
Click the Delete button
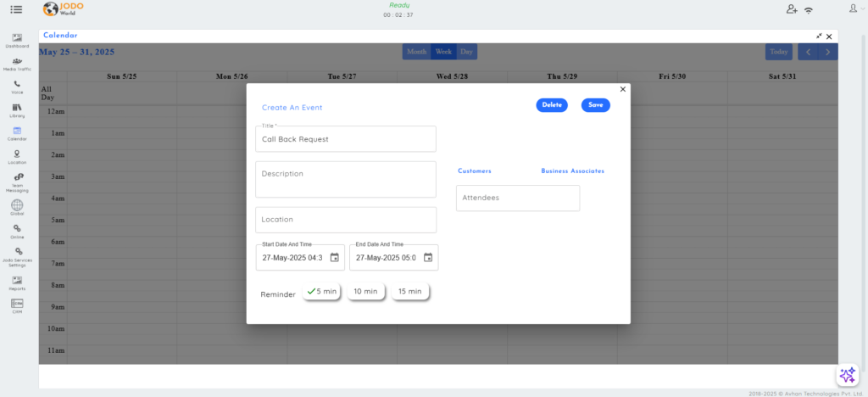pos(552,105)
